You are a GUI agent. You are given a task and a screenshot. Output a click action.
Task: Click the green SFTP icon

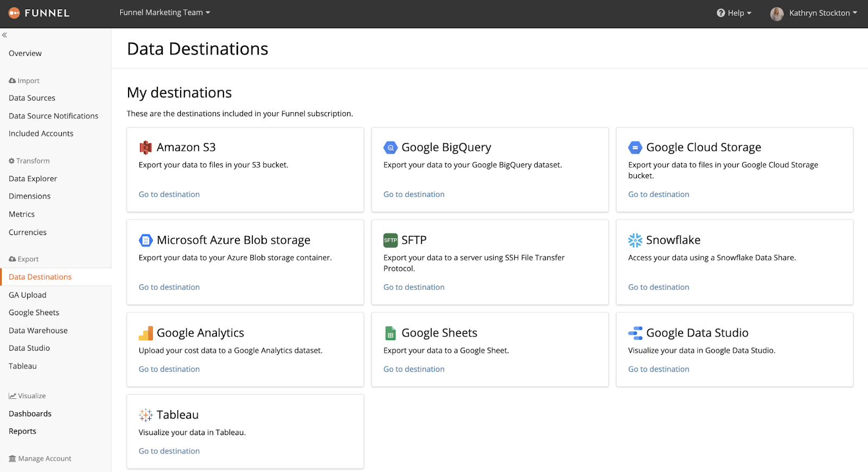[391, 240]
